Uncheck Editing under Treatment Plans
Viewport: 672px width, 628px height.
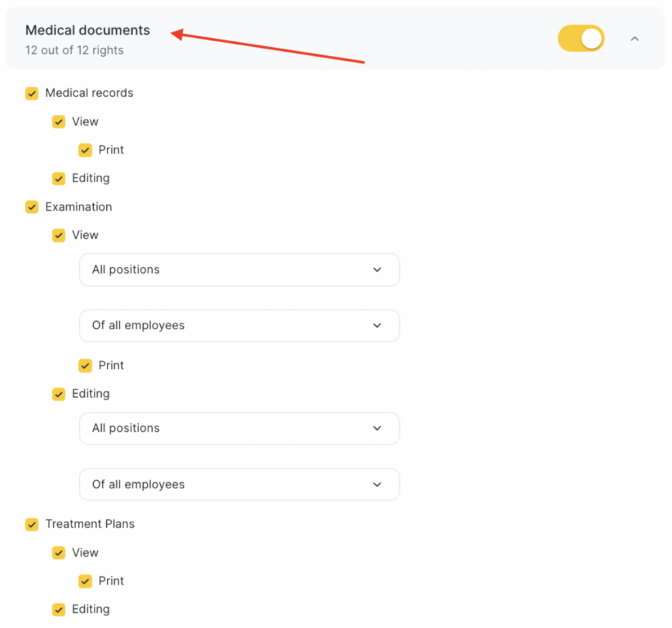[x=58, y=610]
